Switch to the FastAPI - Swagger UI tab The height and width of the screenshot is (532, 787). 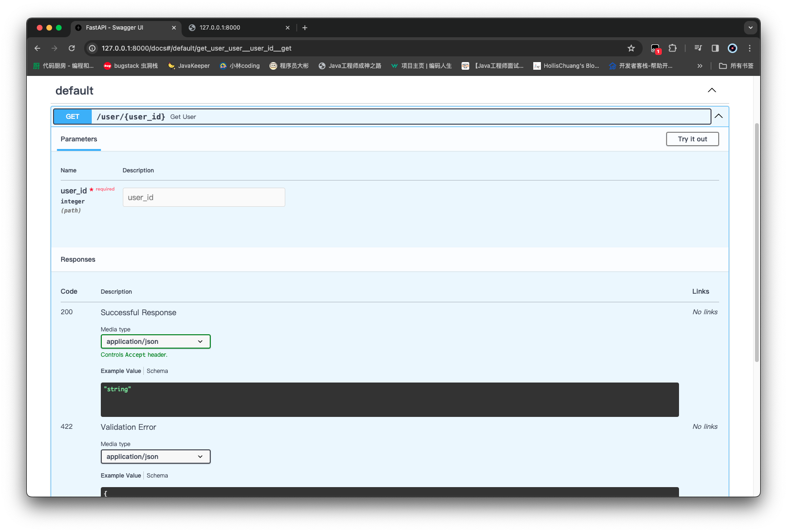(126, 28)
